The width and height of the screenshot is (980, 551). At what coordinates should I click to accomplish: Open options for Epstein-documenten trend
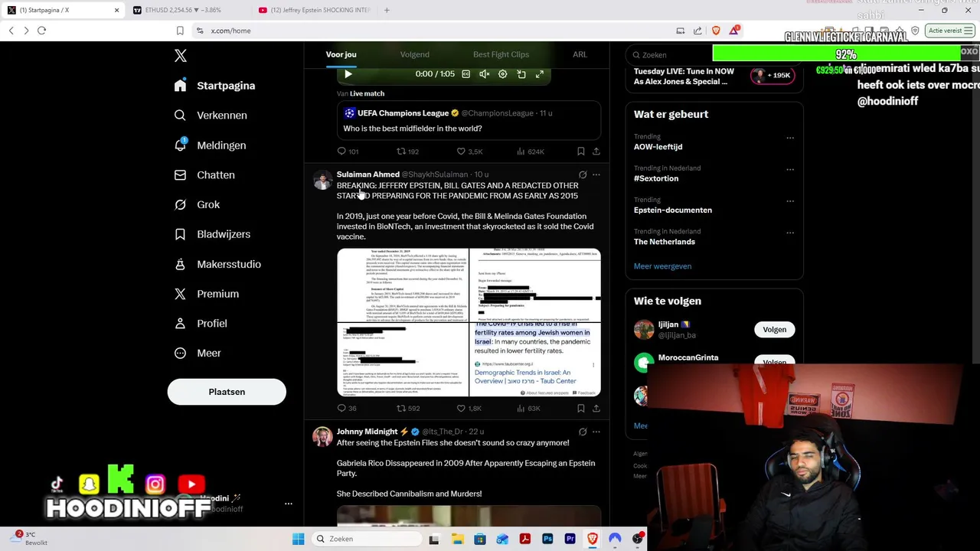click(790, 201)
